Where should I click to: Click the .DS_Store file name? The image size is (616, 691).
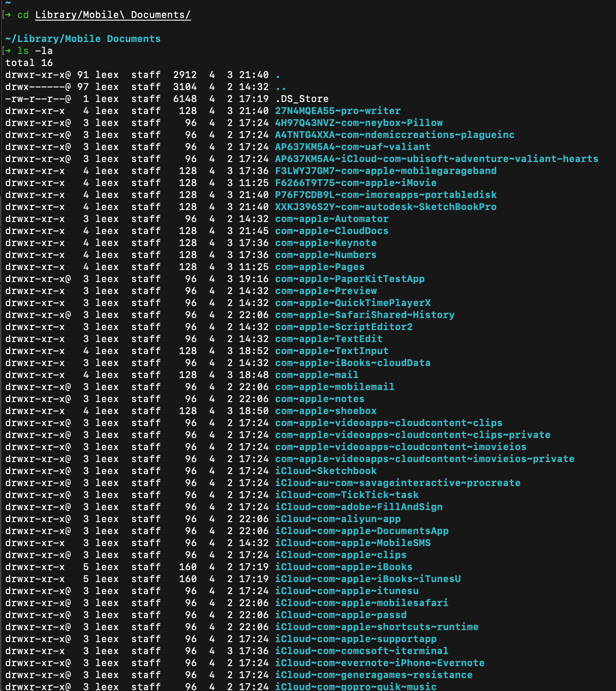[x=302, y=99]
